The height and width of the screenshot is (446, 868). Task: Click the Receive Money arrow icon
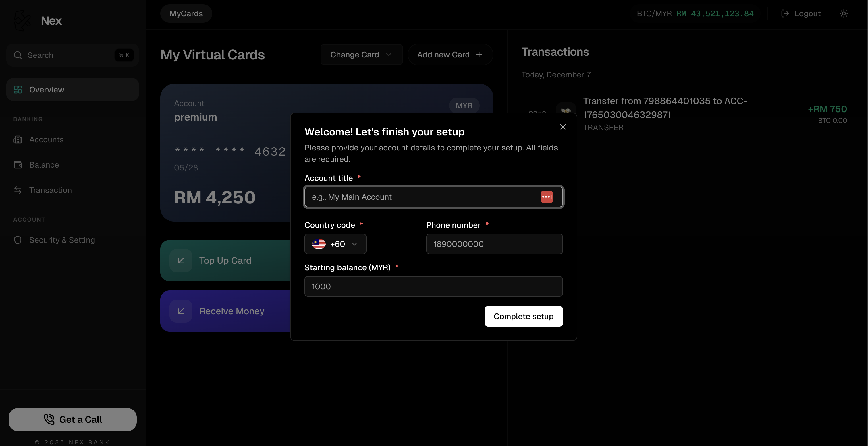[181, 311]
